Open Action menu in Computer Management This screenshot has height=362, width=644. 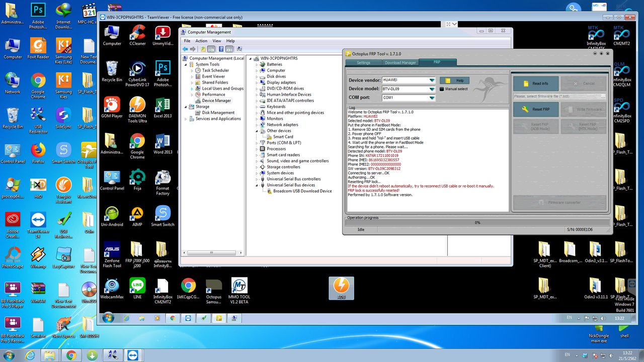[x=201, y=41]
